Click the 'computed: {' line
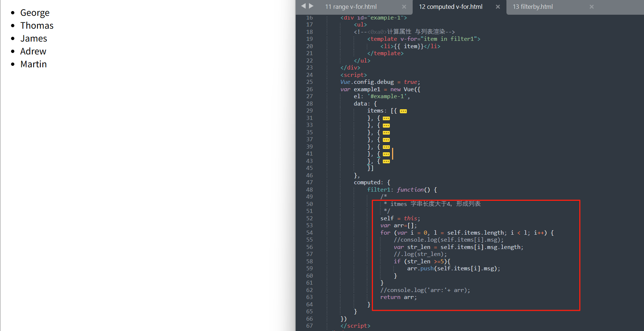The image size is (644, 331). coord(372,182)
